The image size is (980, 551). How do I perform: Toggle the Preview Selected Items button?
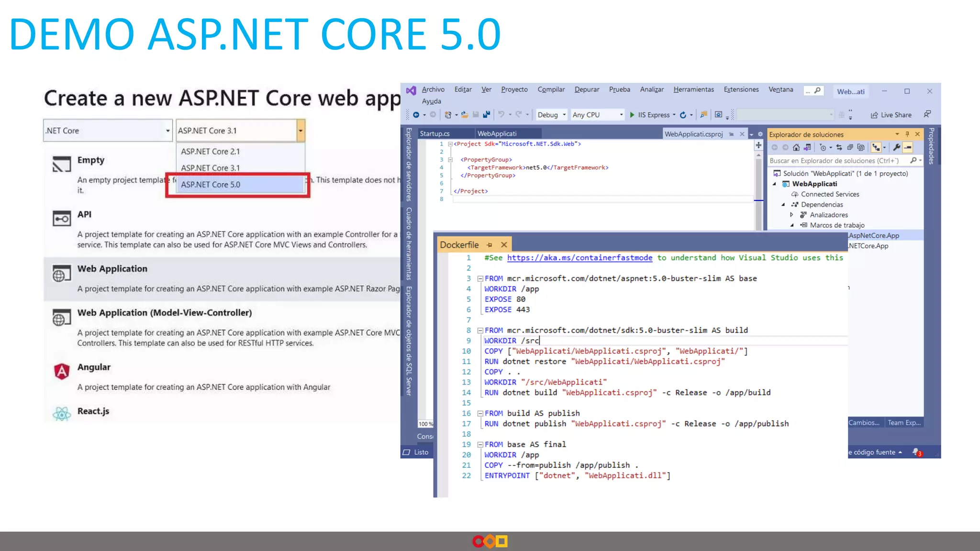[908, 147]
